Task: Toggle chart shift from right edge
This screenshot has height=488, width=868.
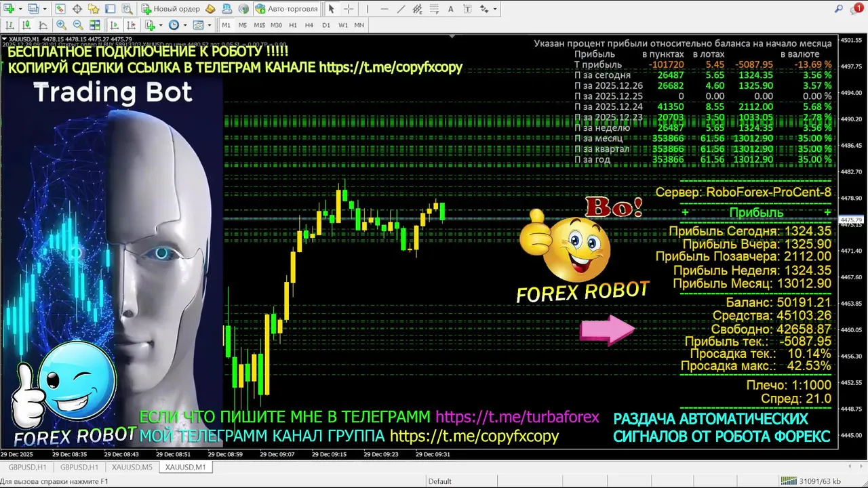Action: pos(131,25)
